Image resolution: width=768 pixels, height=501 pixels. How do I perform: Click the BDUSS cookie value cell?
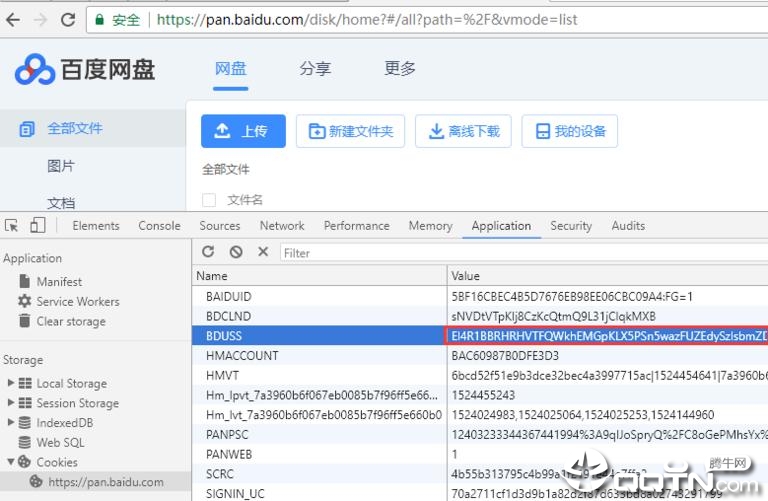pos(606,336)
